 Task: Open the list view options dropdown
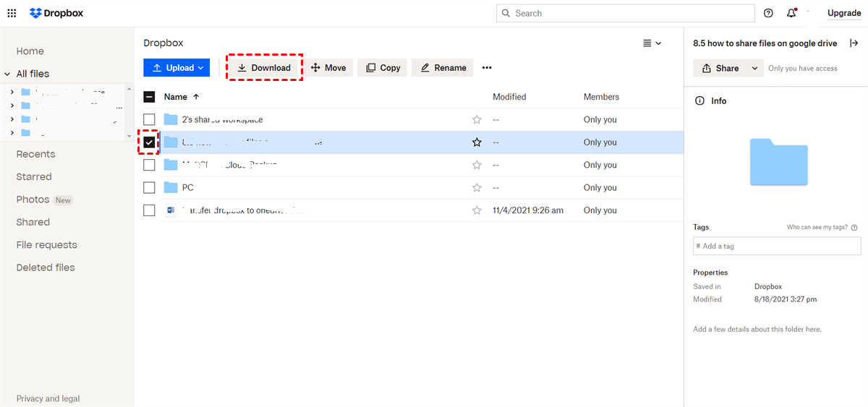(x=652, y=43)
